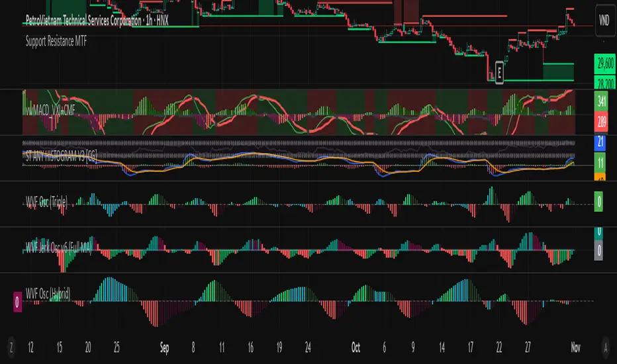This screenshot has height=364, width=617.
Task: Open the VND currency selector
Action: click(x=604, y=20)
